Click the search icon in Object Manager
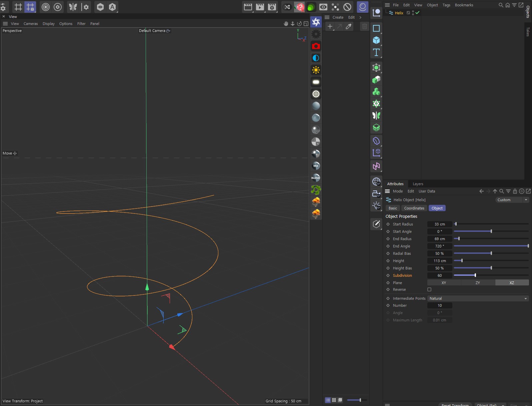Viewport: 532px width, 406px height. [x=501, y=5]
